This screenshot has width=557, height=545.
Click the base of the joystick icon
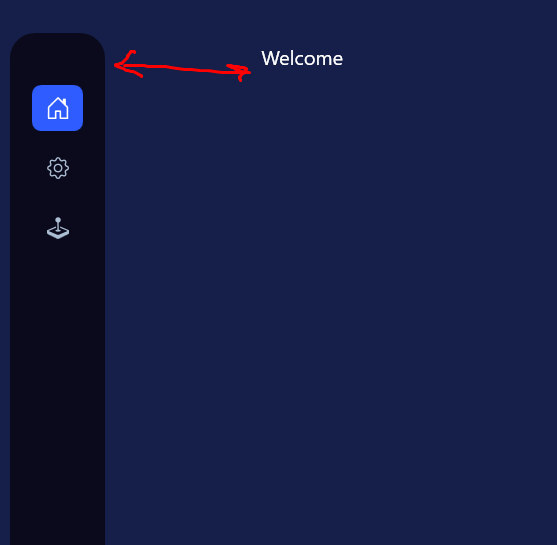point(58,233)
